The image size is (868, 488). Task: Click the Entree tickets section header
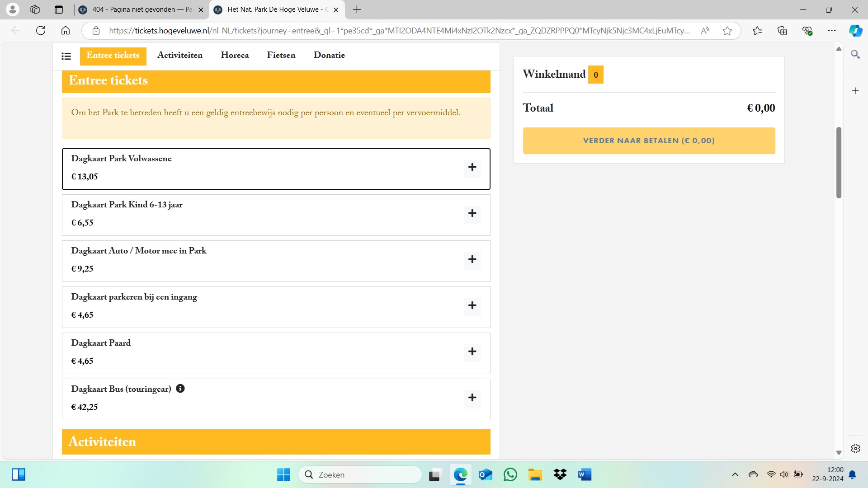tap(276, 81)
